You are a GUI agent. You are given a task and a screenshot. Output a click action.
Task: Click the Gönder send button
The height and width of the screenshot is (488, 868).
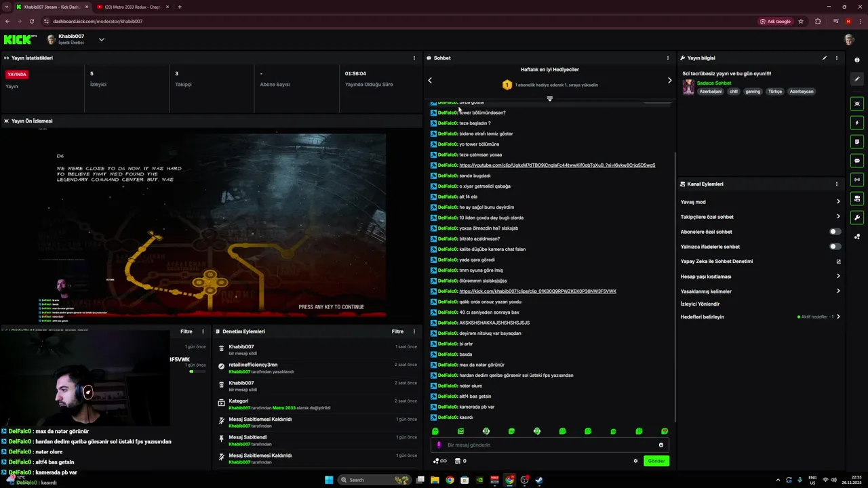[656, 461]
